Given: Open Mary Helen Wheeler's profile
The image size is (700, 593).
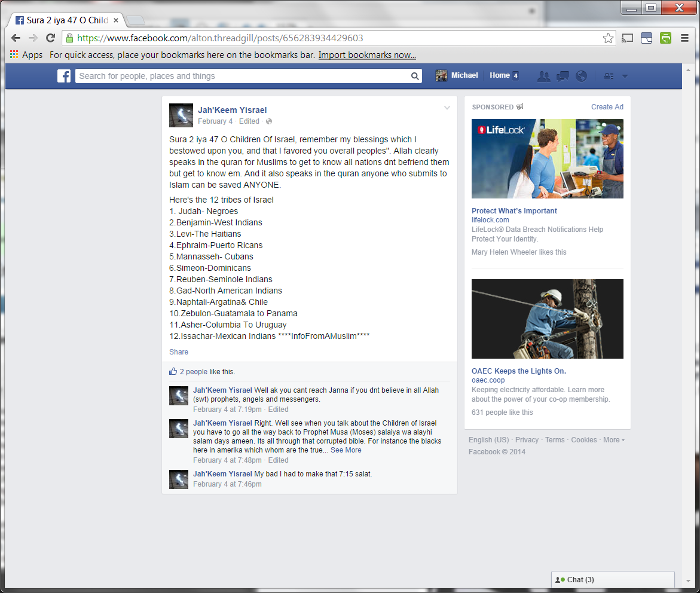Looking at the screenshot, I should pos(504,252).
